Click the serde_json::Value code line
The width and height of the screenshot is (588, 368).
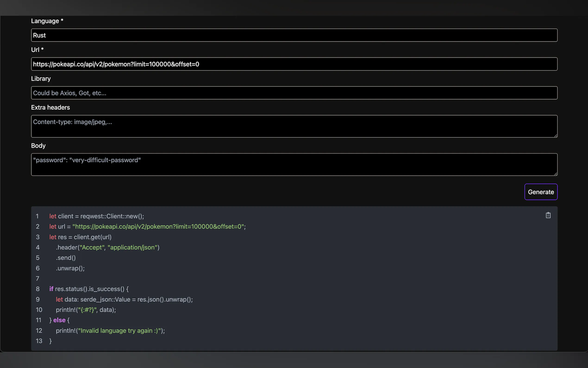coord(124,299)
